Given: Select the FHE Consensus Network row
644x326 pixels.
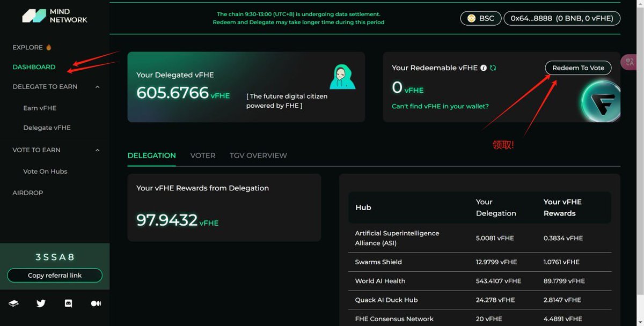Looking at the screenshot, I should click(x=480, y=318).
